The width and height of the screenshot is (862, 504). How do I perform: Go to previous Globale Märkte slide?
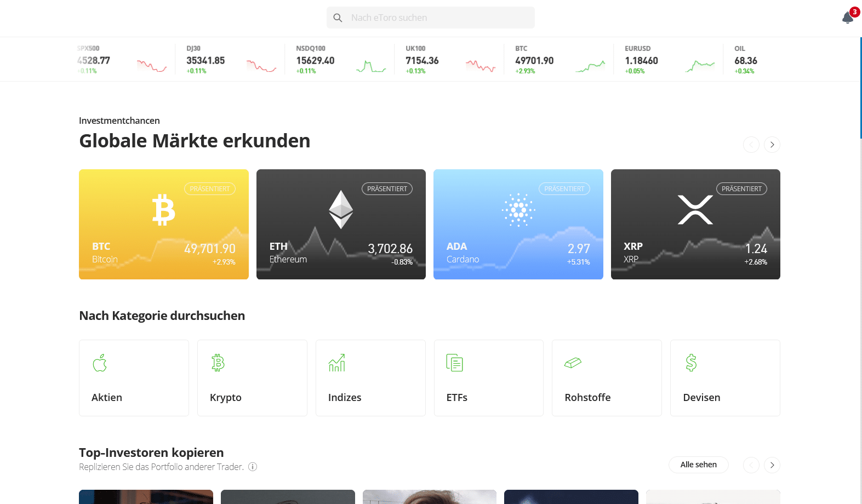(751, 145)
